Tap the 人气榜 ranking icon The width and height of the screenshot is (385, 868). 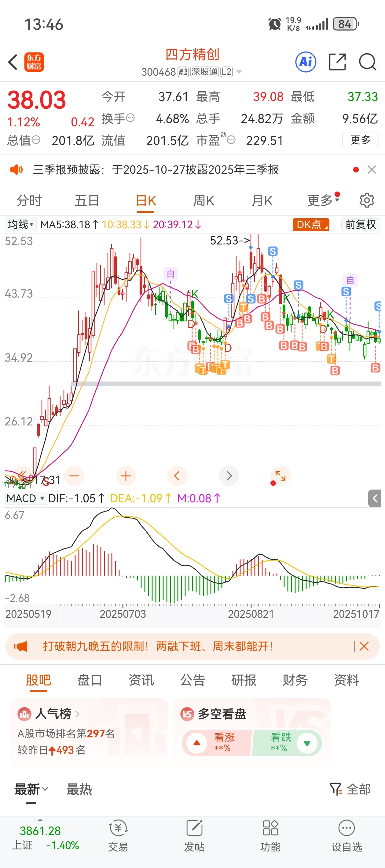(x=24, y=714)
